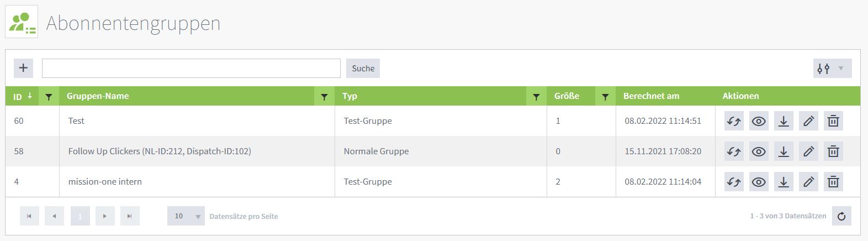This screenshot has width=868, height=241.
Task: Open the Gruppen-Name column filter
Action: [324, 97]
